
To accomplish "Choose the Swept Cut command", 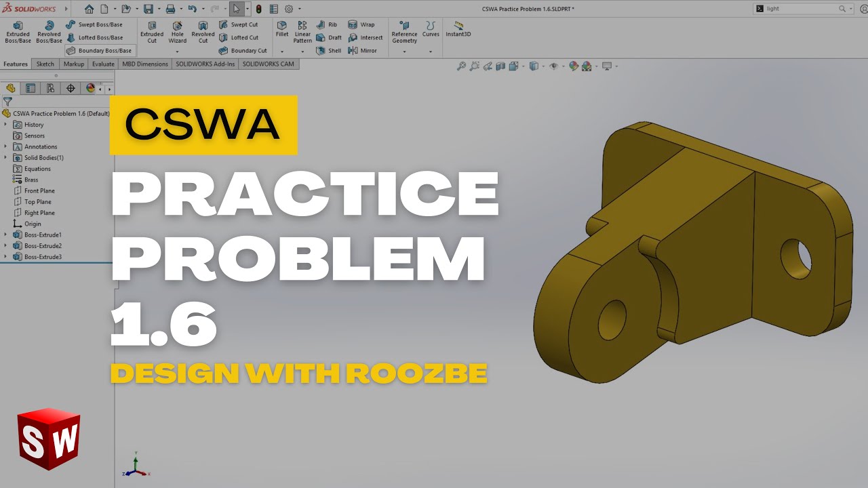I will point(239,24).
